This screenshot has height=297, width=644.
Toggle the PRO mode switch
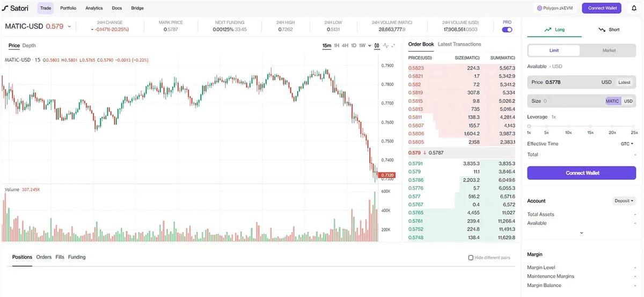click(x=507, y=30)
